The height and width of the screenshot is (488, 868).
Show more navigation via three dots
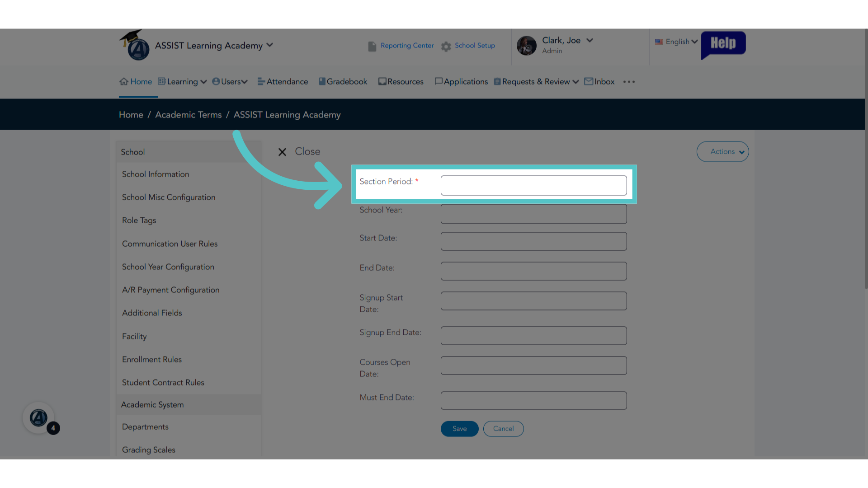pos(629,82)
